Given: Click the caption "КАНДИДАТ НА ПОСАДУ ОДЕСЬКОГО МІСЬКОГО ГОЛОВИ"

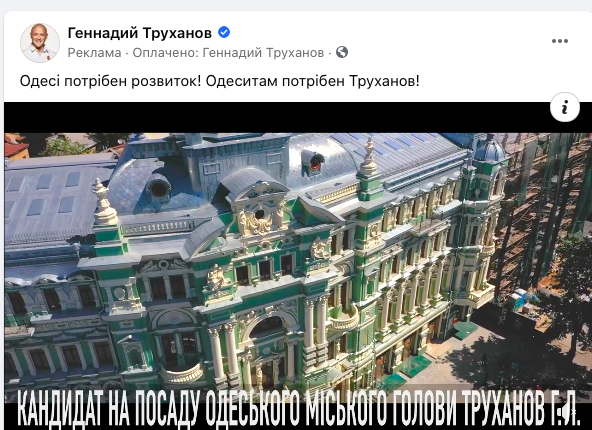Looking at the screenshot, I should [237, 408].
